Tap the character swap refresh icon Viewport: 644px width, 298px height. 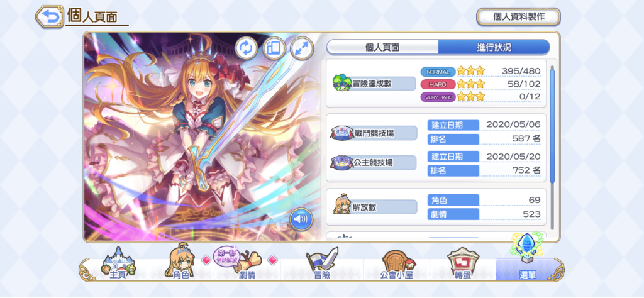click(x=247, y=48)
